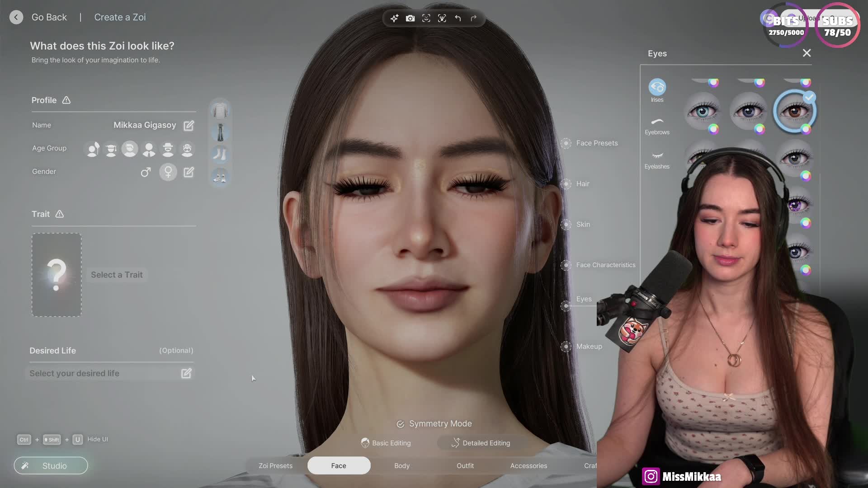The image size is (868, 488).
Task: Open the Eyelashes category icon
Action: (657, 156)
